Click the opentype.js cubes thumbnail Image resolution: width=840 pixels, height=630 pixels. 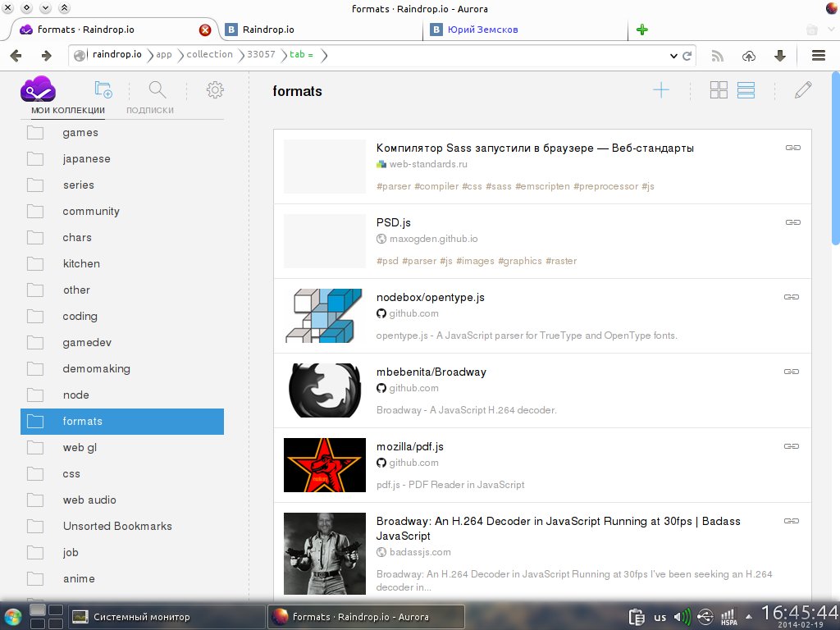(x=325, y=316)
